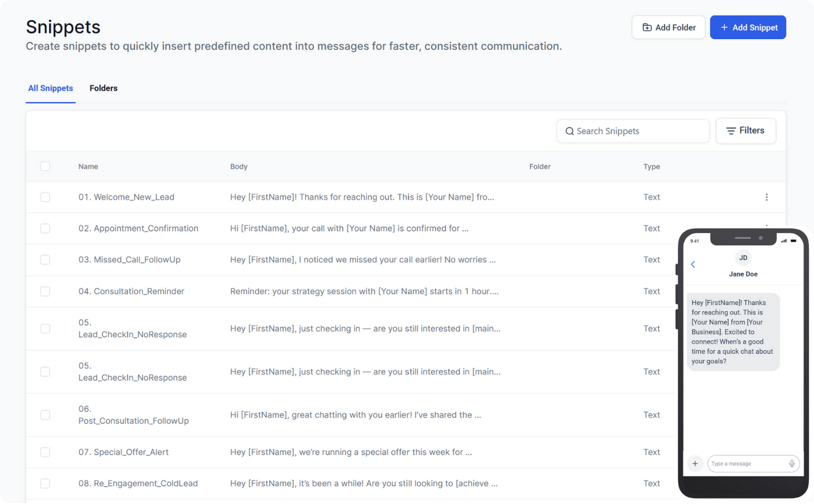This screenshot has height=504, width=814.
Task: Open three-dot menu for Welcome_New_Lead row
Action: pyautogui.click(x=766, y=197)
